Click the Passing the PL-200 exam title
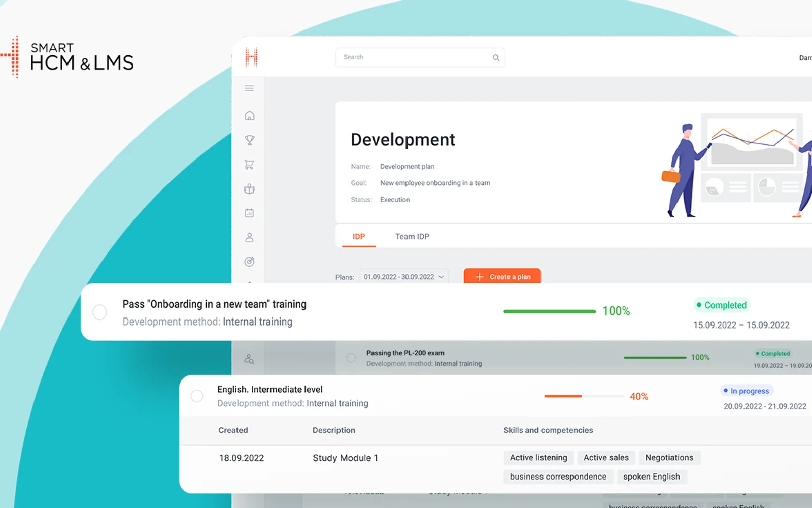812x508 pixels. [405, 353]
